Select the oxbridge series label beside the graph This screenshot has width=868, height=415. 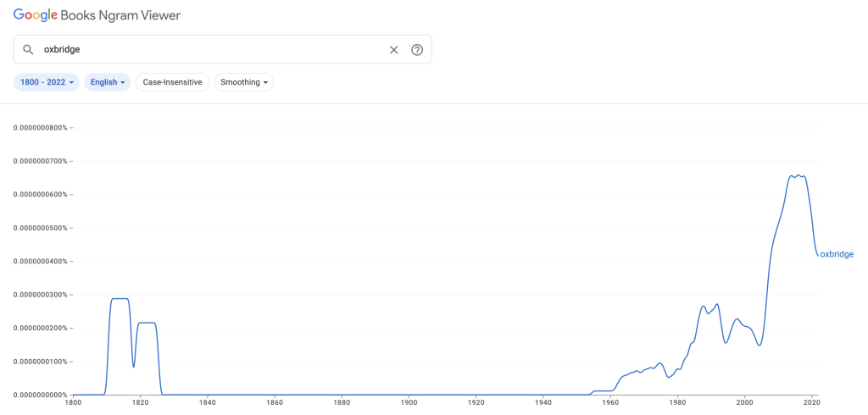click(837, 254)
